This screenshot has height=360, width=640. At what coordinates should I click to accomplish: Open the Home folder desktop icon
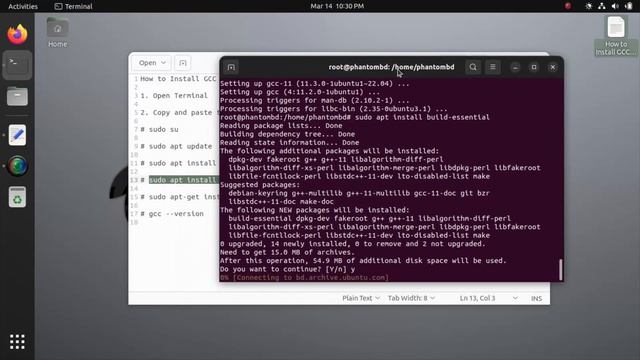(x=58, y=33)
